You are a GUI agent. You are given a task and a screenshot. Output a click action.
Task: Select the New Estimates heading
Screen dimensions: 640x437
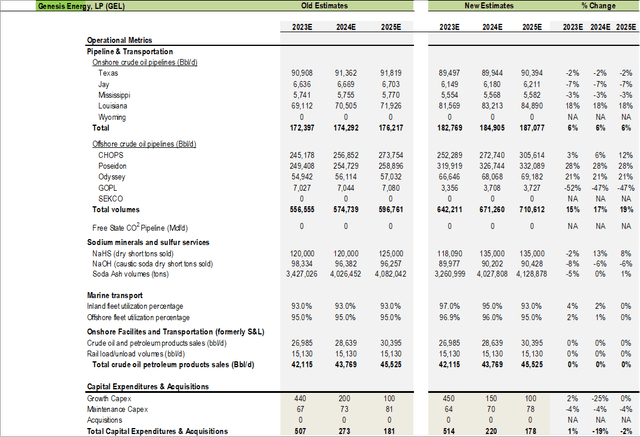pyautogui.click(x=489, y=6)
